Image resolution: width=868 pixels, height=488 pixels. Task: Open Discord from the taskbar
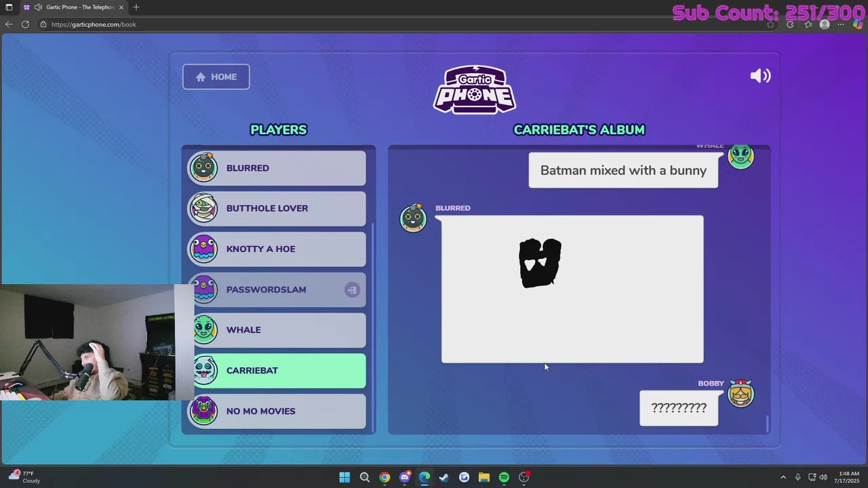point(405,477)
